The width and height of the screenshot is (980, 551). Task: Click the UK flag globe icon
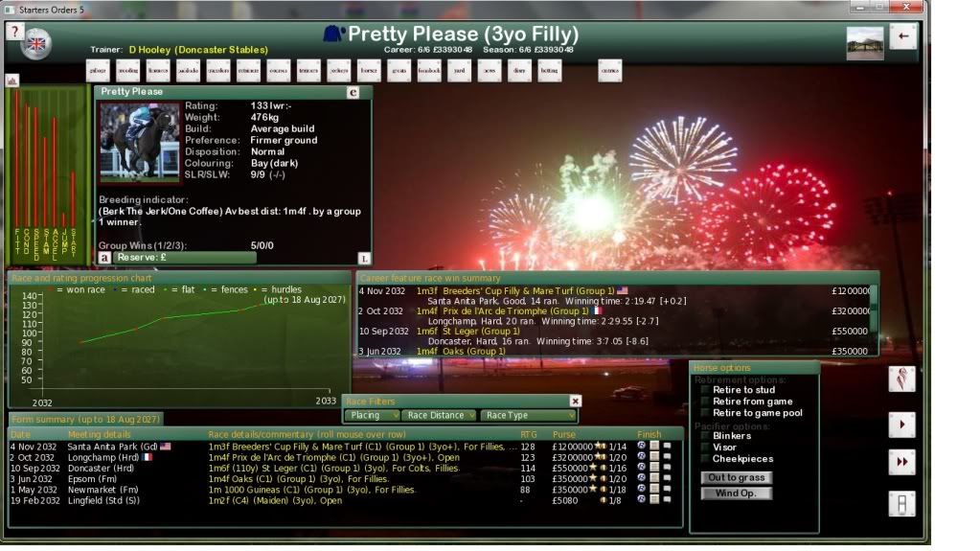point(35,44)
